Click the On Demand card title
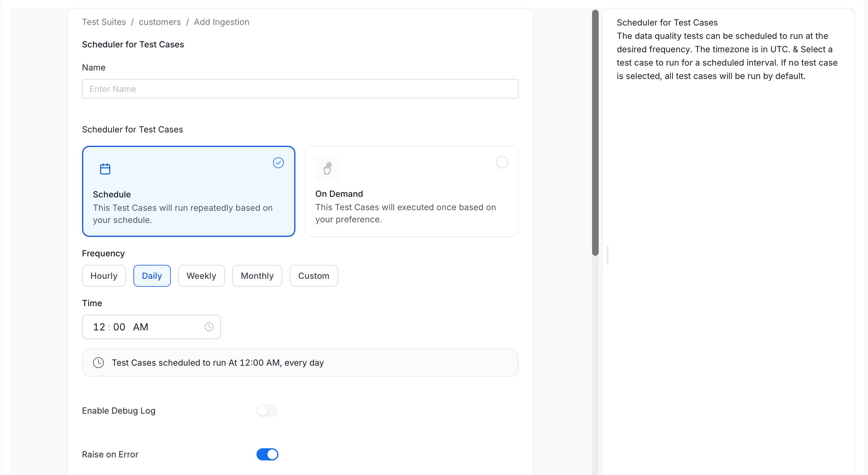The image size is (868, 475). [339, 193]
